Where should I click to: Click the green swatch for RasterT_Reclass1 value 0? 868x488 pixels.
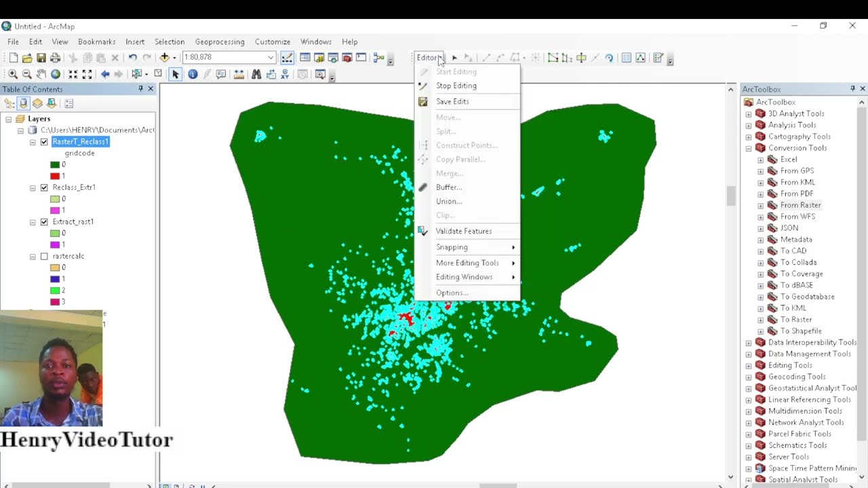[x=55, y=165]
